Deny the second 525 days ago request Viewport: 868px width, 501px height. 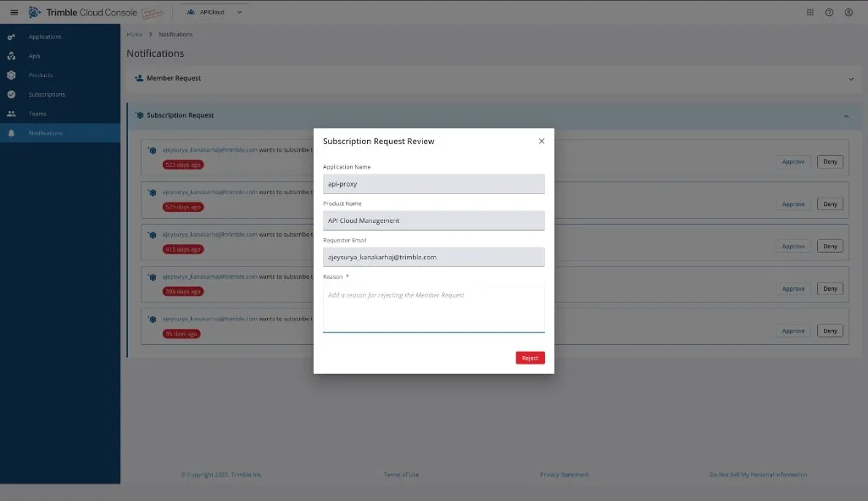[x=830, y=203]
